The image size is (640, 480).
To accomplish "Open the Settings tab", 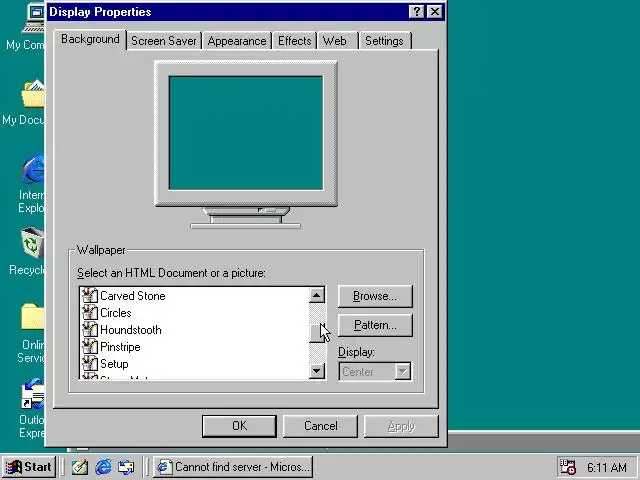I will tap(384, 41).
